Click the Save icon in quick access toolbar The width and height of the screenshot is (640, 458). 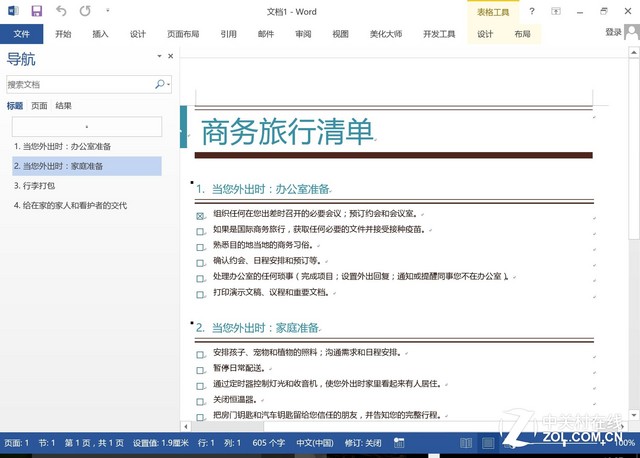coord(37,11)
